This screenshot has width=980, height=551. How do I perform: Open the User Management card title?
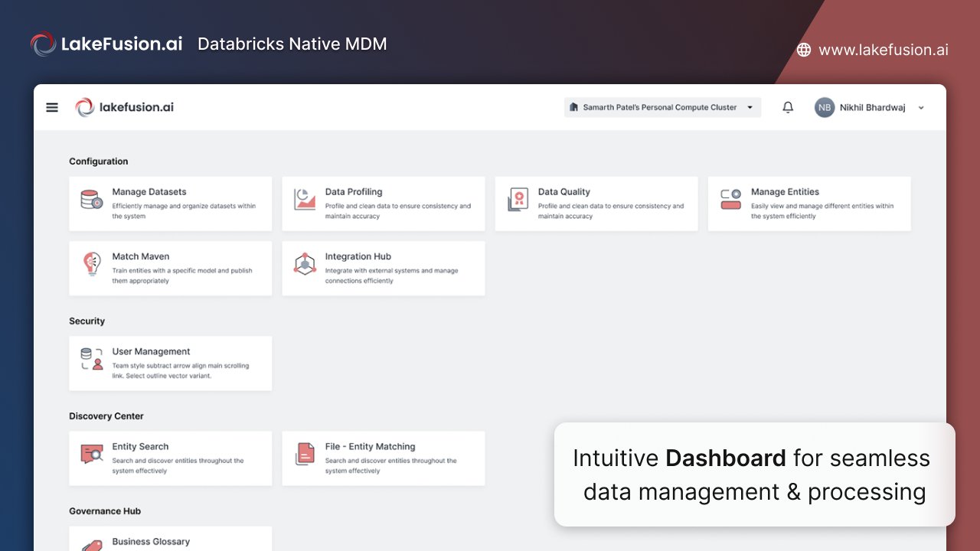tap(151, 351)
